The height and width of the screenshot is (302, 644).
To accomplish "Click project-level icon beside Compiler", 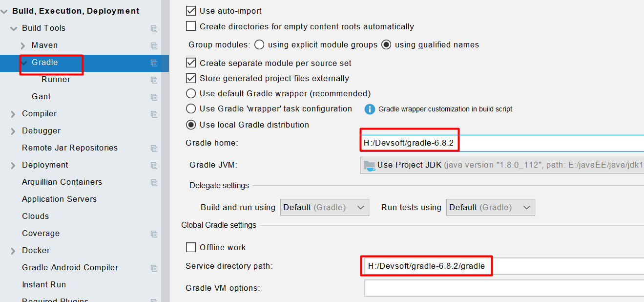I will click(154, 114).
